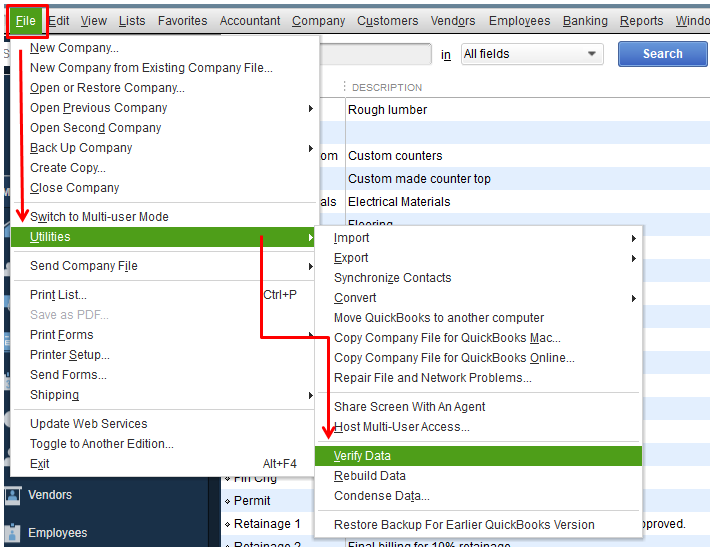Expand the Import submenu
The width and height of the screenshot is (710, 547).
coord(479,238)
